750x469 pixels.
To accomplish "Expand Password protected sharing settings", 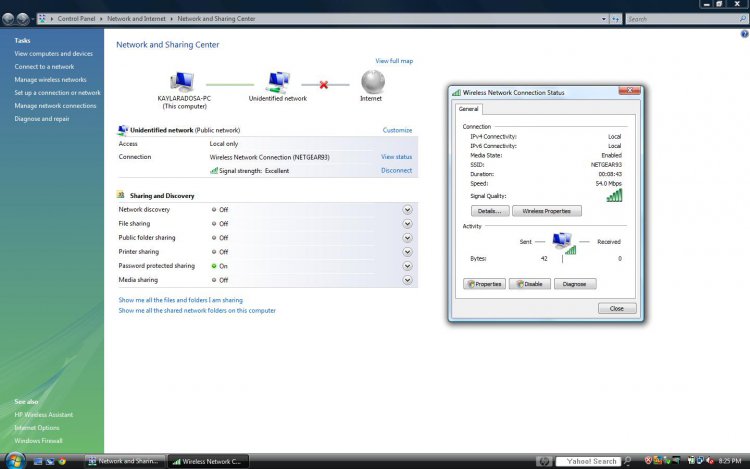I will (x=407, y=266).
